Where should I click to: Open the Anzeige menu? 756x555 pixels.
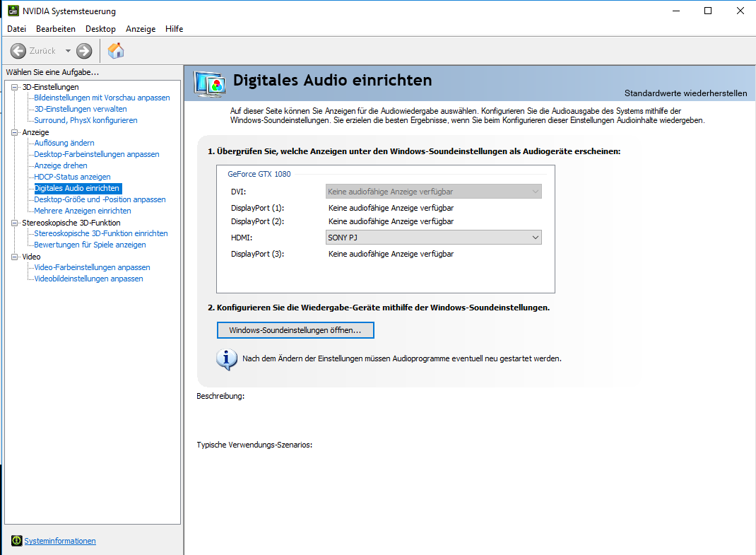pyautogui.click(x=141, y=29)
